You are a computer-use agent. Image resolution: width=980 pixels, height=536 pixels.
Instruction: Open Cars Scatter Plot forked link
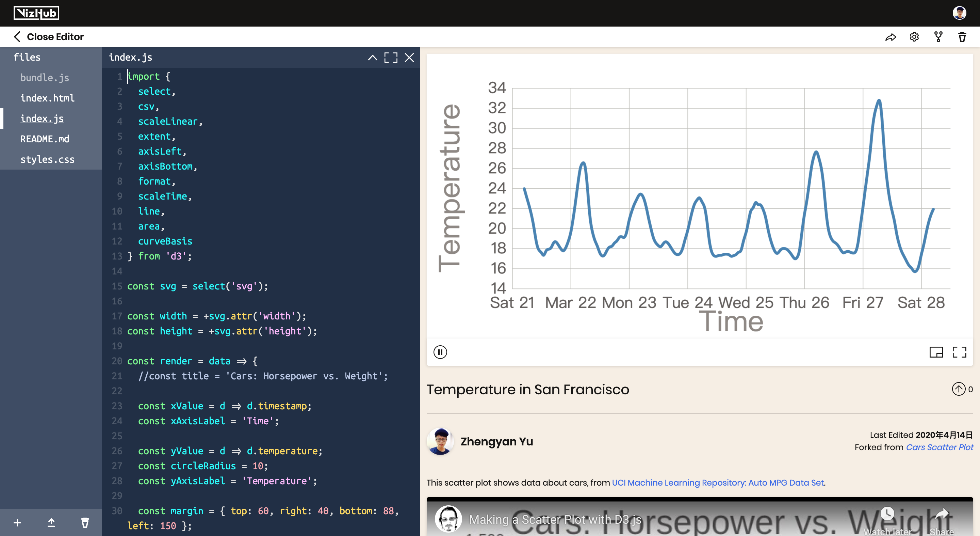tap(939, 447)
